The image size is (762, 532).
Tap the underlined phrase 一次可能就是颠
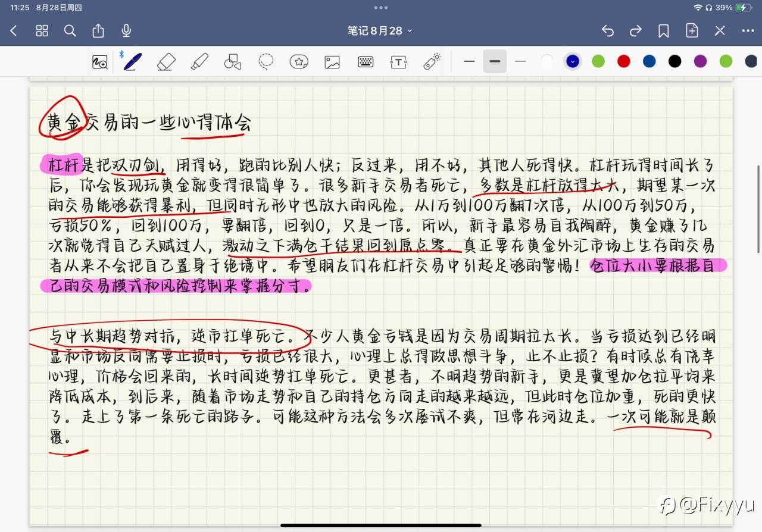pos(661,417)
